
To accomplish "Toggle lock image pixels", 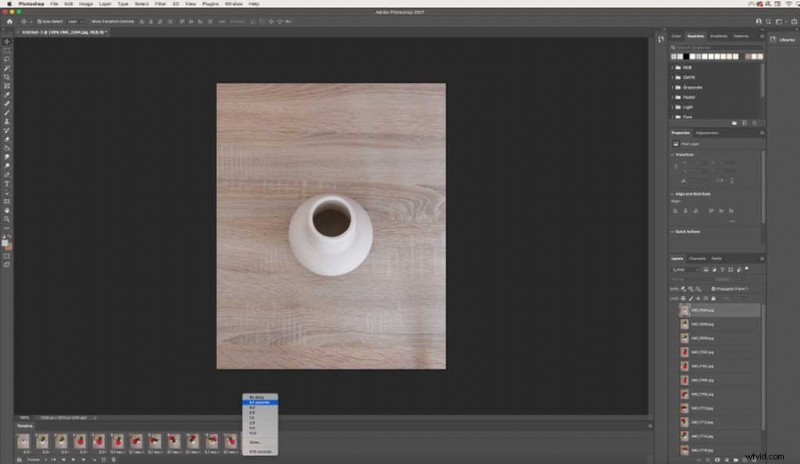I will click(x=691, y=299).
